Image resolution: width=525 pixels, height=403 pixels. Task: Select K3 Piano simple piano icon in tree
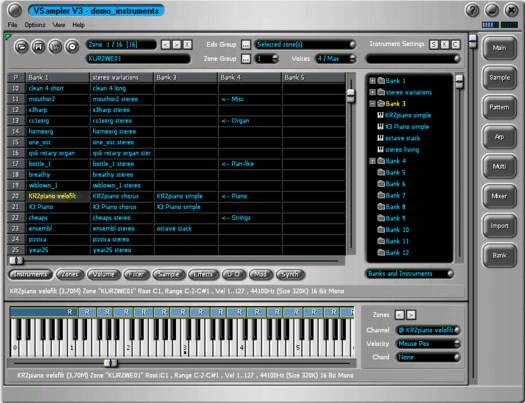tap(380, 127)
